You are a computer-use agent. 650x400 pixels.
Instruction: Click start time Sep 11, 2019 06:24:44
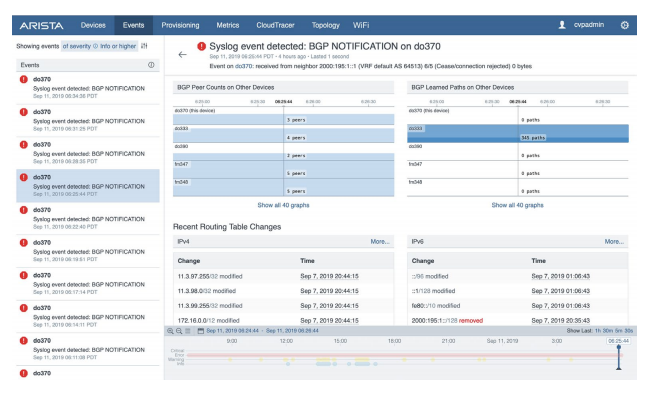pos(233,331)
